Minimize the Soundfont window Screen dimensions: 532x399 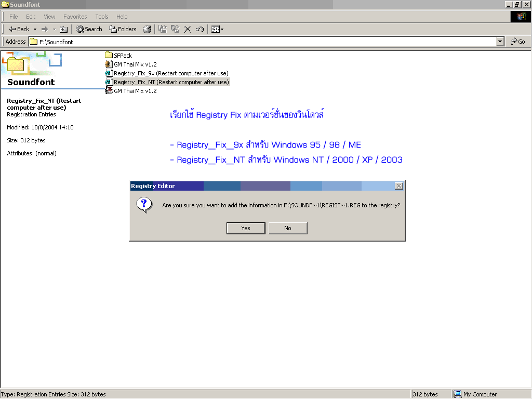pyautogui.click(x=508, y=4)
